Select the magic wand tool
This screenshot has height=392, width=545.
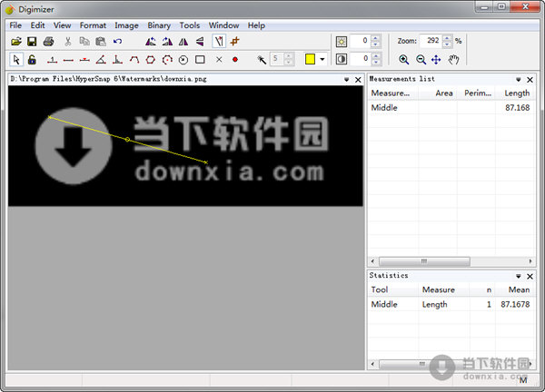coord(262,60)
